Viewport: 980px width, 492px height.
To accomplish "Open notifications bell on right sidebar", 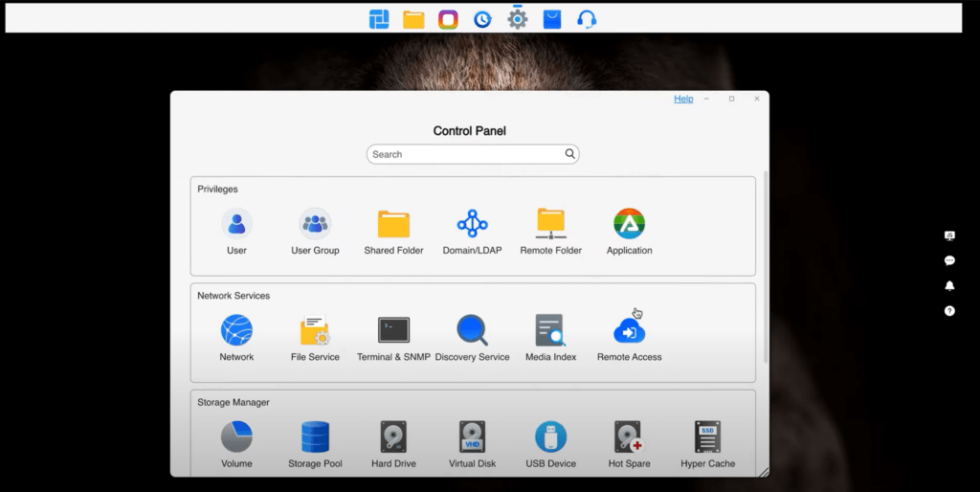I will pos(949,285).
